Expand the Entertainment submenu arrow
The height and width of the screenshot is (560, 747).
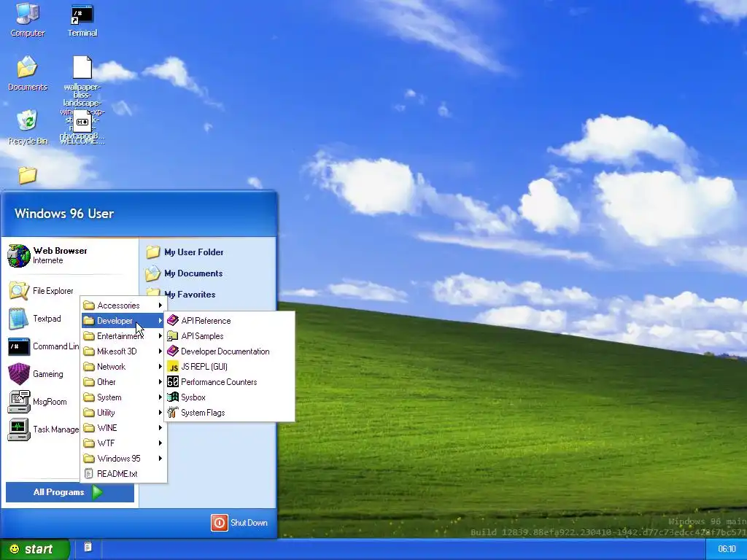coord(160,335)
